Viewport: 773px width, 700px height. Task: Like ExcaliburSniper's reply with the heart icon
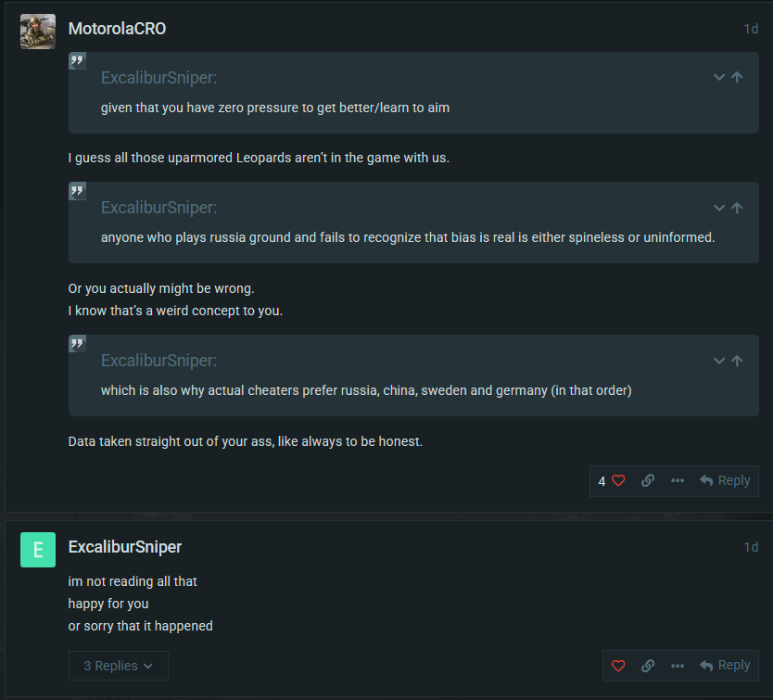[618, 665]
